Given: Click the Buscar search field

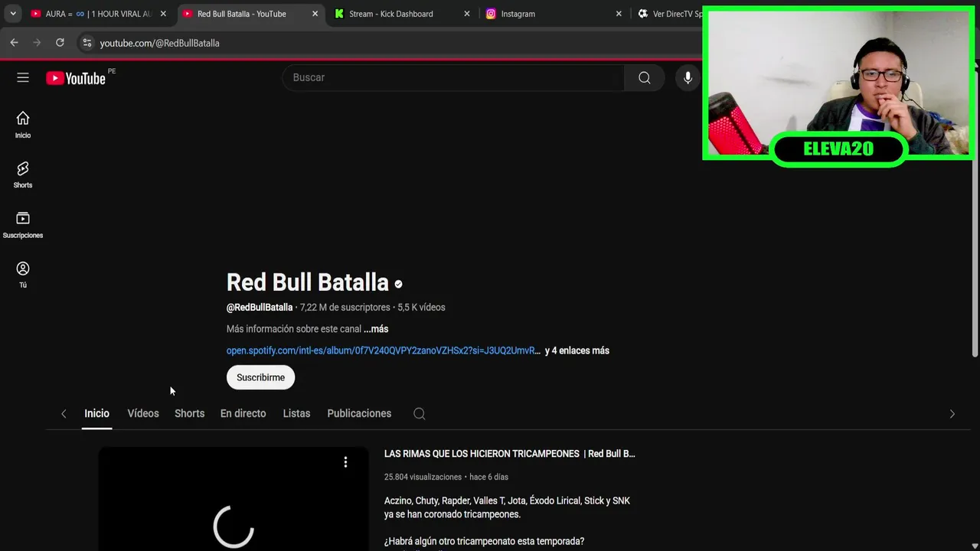Looking at the screenshot, I should (453, 77).
